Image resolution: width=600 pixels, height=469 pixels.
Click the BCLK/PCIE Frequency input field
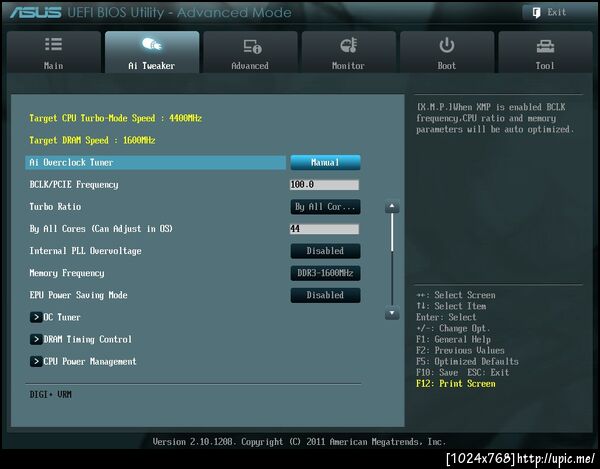(324, 185)
